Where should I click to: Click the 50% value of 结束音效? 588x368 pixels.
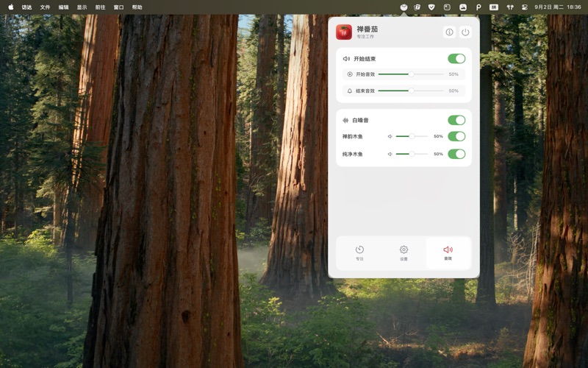coord(453,91)
